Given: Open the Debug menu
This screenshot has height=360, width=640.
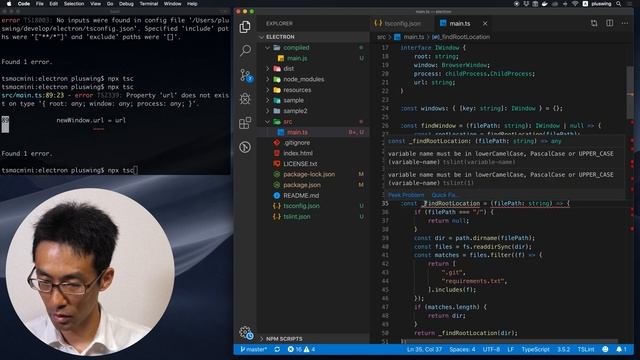Looking at the screenshot, I should tap(126, 4).
